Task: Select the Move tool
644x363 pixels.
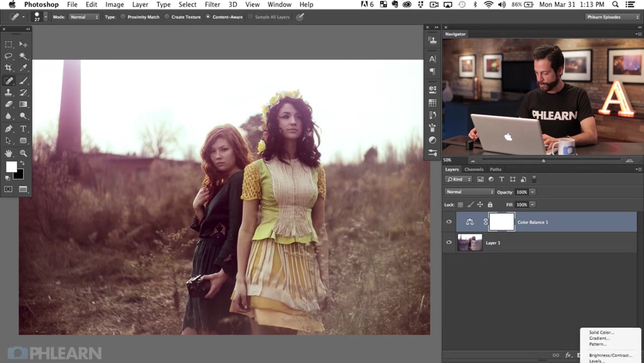Action: (x=23, y=44)
